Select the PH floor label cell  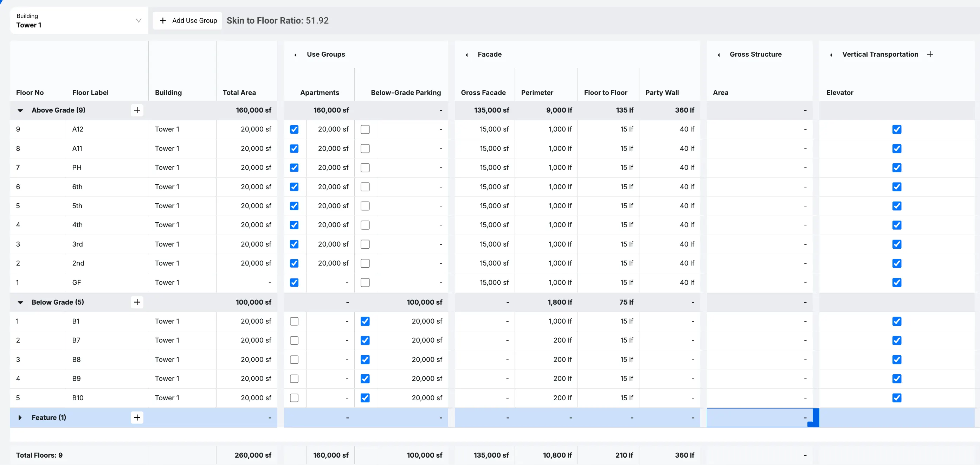coord(107,167)
